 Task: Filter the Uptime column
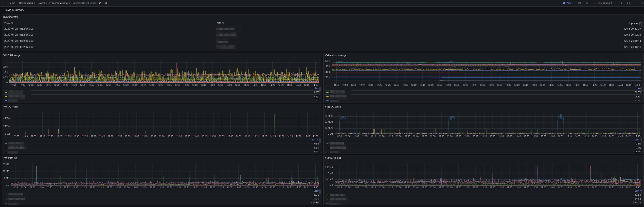[x=640, y=23]
